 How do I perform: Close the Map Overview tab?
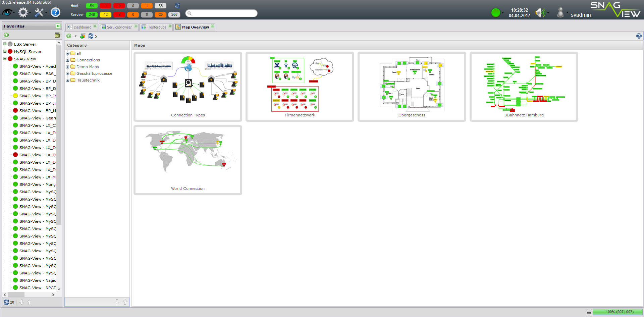[x=212, y=26]
